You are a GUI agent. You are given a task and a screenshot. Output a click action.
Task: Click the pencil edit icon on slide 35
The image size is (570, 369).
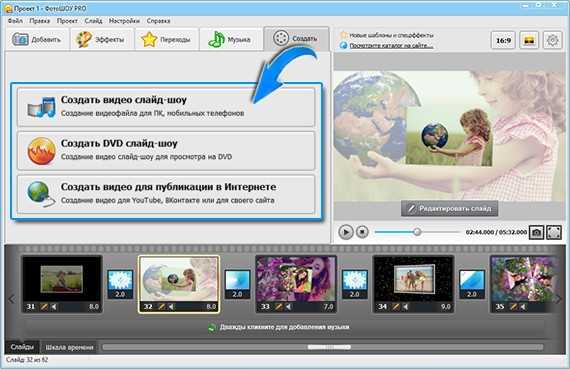(x=513, y=307)
